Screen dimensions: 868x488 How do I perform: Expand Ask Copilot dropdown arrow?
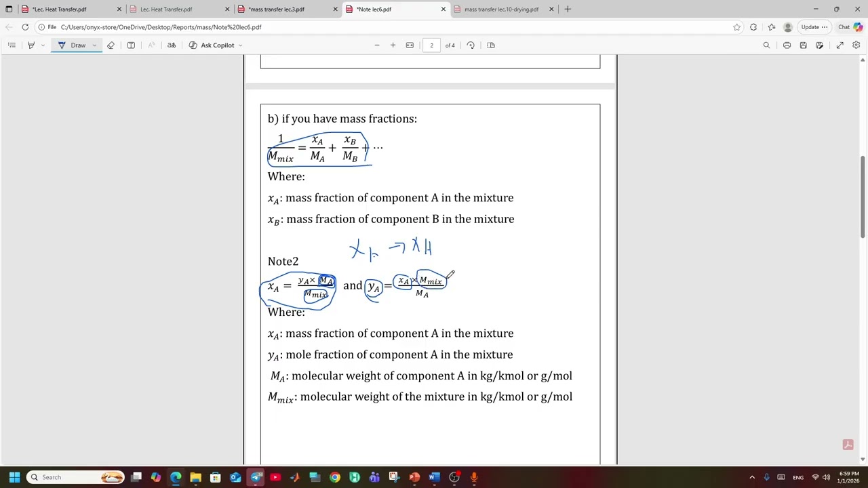[240, 45]
